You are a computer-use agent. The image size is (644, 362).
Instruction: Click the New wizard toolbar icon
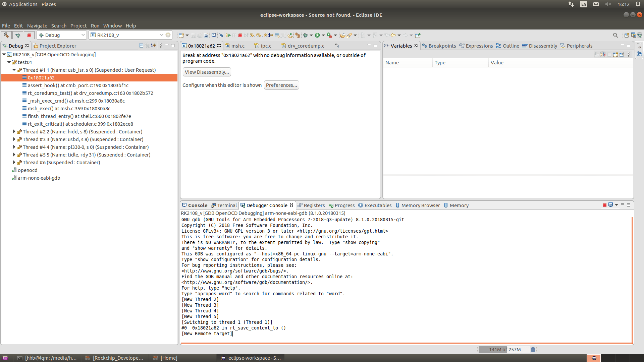[181, 35]
